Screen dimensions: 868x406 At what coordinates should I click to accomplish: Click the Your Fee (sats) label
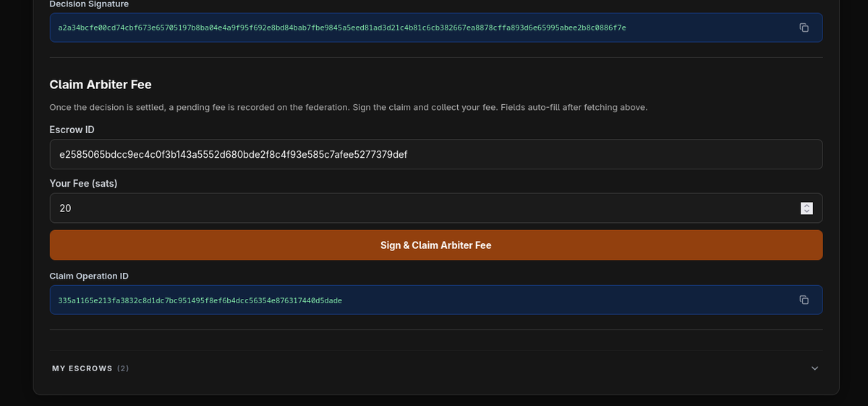click(x=83, y=183)
